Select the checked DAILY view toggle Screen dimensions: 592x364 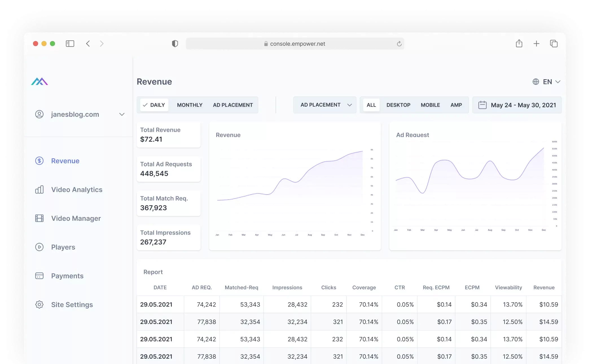154,105
